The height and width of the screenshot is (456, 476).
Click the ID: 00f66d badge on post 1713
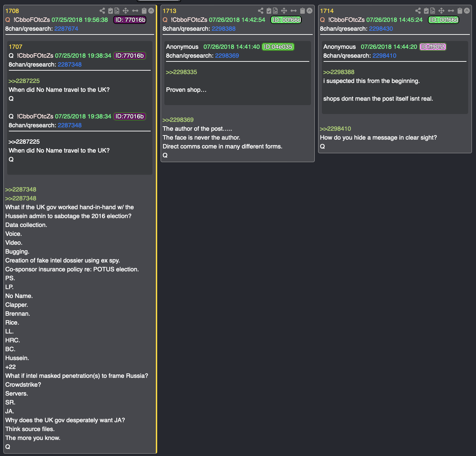[x=286, y=20]
